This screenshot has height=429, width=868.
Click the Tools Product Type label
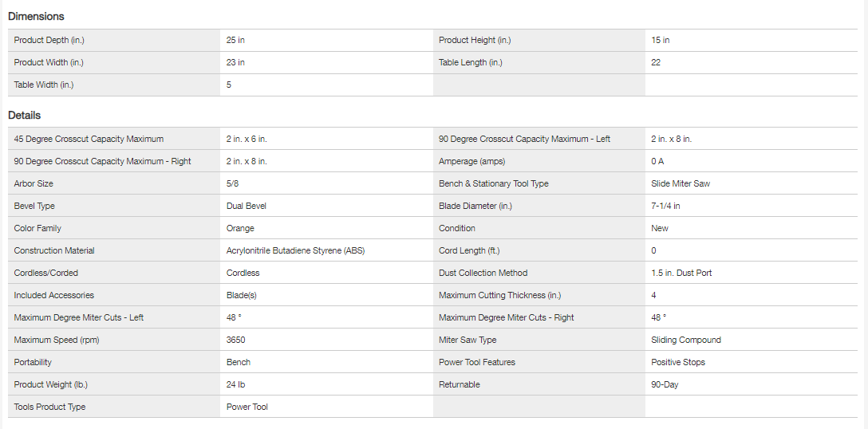[49, 407]
